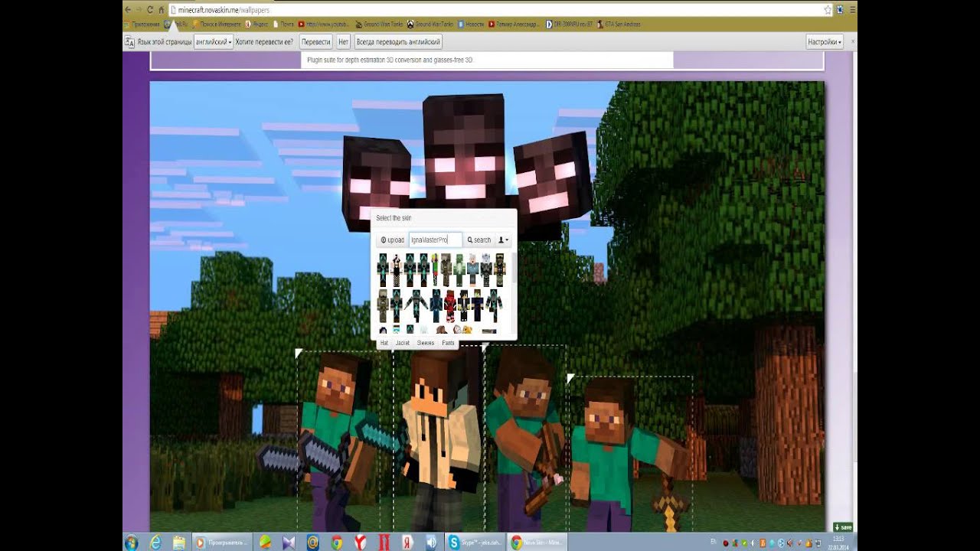Select the first Steve character on left

[337, 440]
